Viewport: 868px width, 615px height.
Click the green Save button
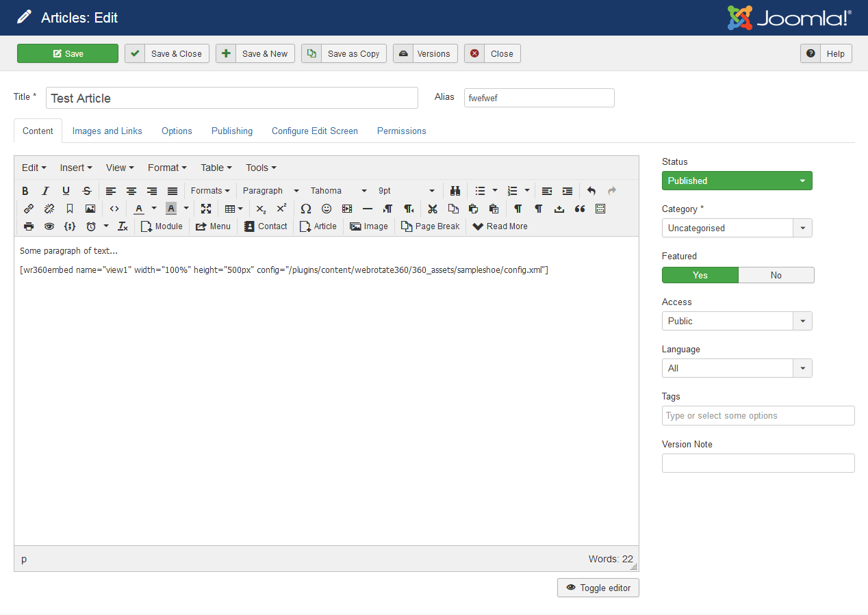tap(68, 53)
